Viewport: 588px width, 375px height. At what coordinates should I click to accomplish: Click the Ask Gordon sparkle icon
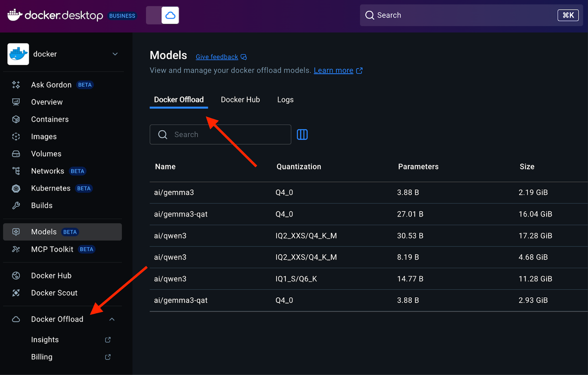tap(16, 85)
